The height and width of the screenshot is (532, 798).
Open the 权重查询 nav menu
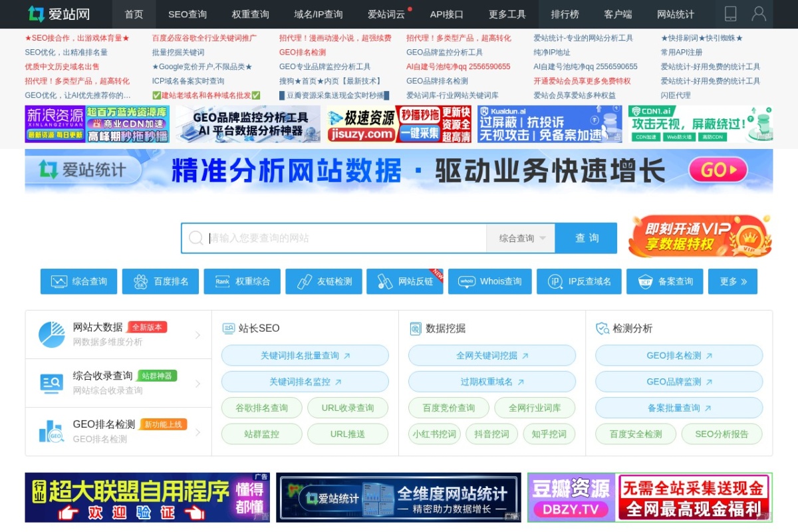tap(251, 14)
